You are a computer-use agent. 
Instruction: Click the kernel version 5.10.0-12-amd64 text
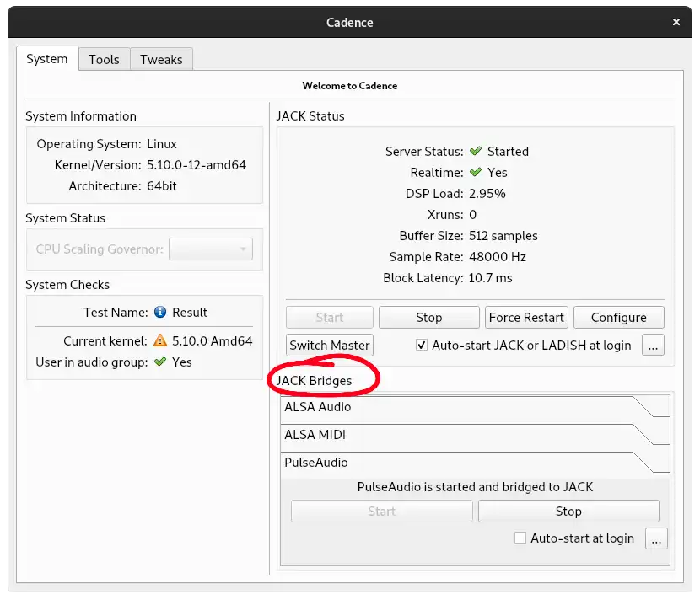pos(197,164)
